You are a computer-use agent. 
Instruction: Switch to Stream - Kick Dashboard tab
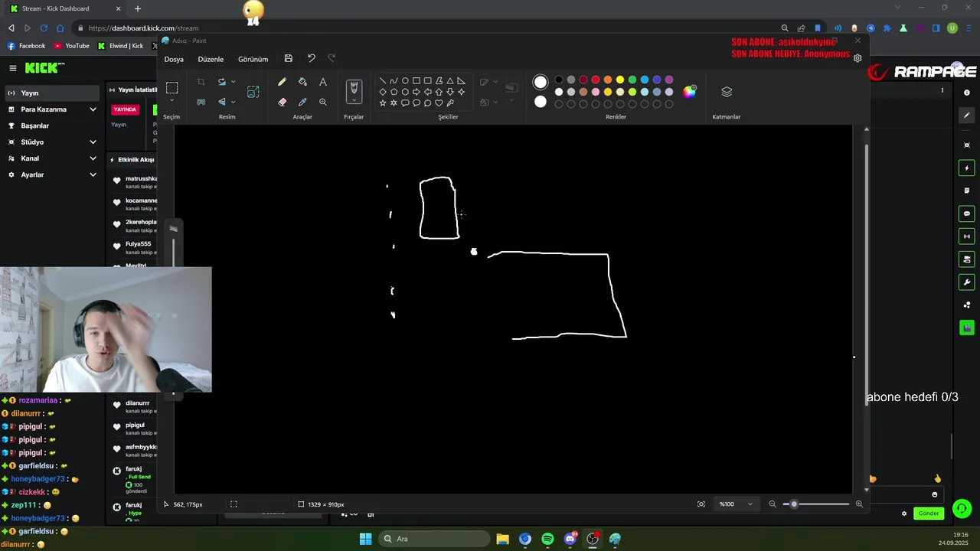click(x=65, y=8)
